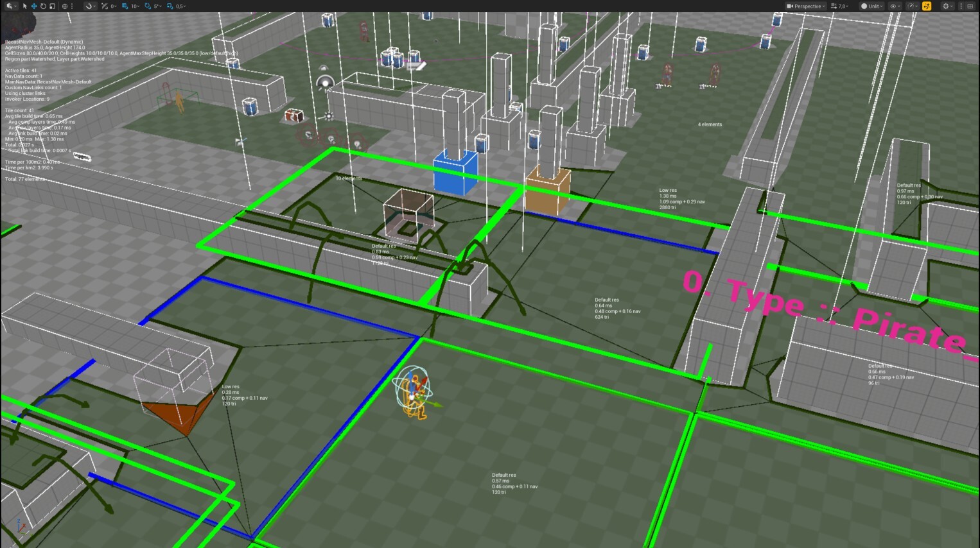Screen dimensions: 980x548
Task: Click the yellow realtime override icon
Action: pyautogui.click(x=927, y=6)
